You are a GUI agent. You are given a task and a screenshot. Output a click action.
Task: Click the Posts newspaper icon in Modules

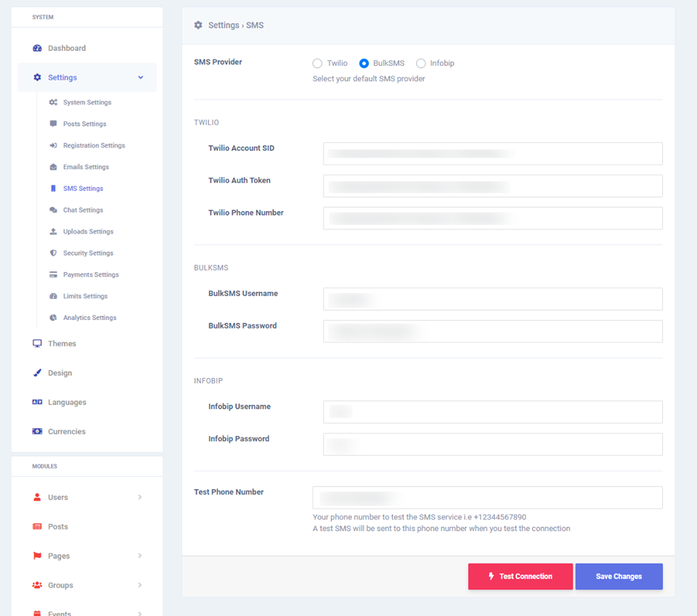pos(37,526)
